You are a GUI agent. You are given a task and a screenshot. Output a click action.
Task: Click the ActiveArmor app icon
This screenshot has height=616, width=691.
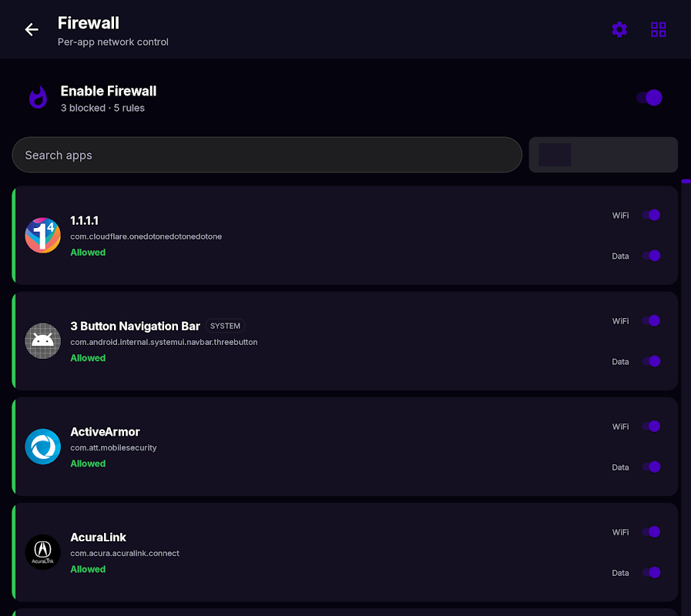(42, 447)
